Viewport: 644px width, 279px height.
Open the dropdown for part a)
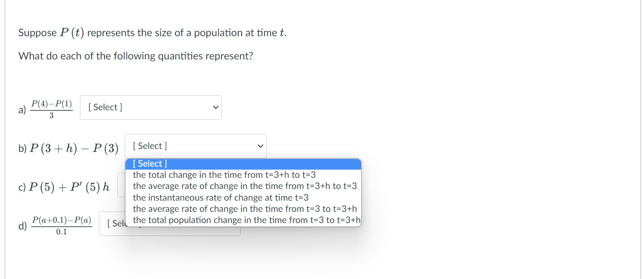tap(150, 107)
